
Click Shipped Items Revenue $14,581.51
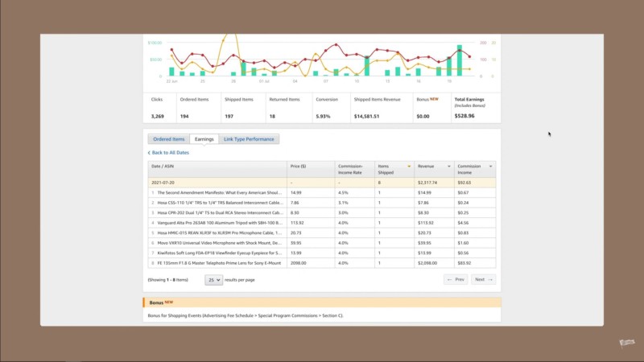click(366, 117)
